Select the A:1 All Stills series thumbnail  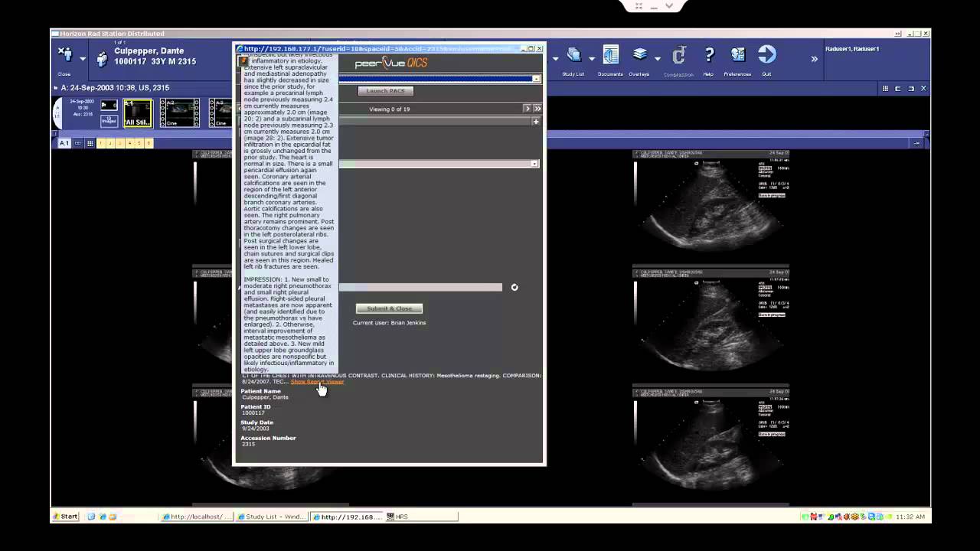[x=138, y=113]
